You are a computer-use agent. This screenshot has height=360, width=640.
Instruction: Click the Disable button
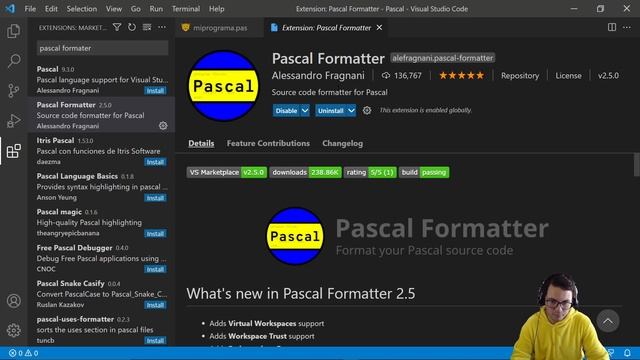pos(286,111)
